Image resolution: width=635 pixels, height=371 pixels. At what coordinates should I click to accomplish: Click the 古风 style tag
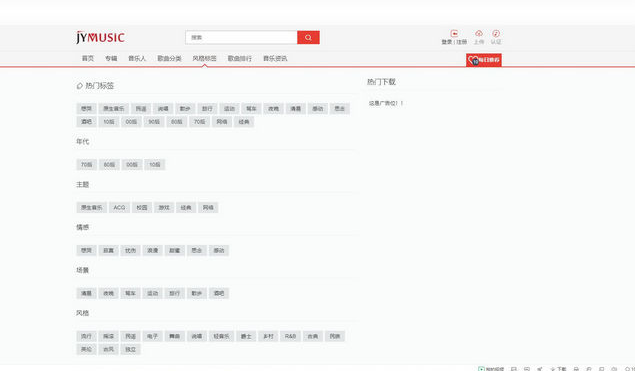tap(109, 349)
